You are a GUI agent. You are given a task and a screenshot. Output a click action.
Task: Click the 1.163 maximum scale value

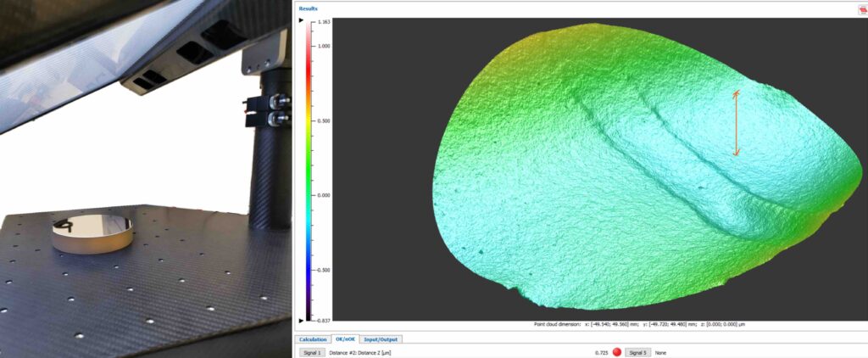[323, 22]
